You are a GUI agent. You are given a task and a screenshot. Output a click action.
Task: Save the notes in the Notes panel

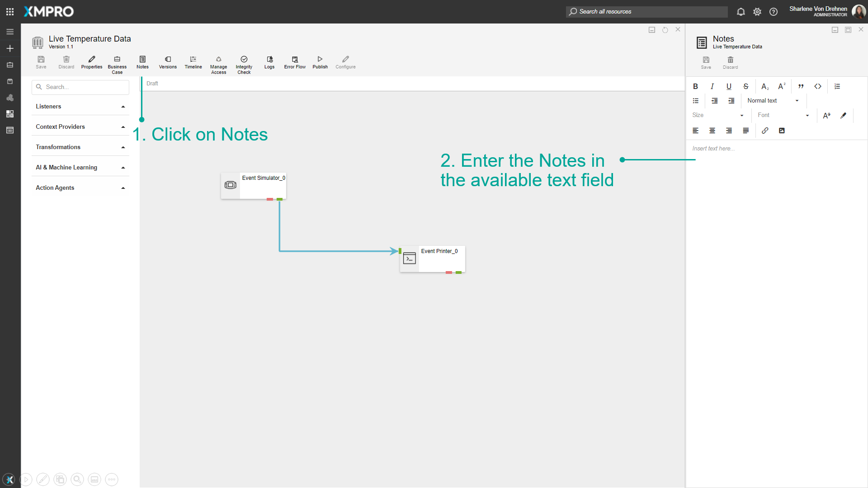(x=706, y=62)
